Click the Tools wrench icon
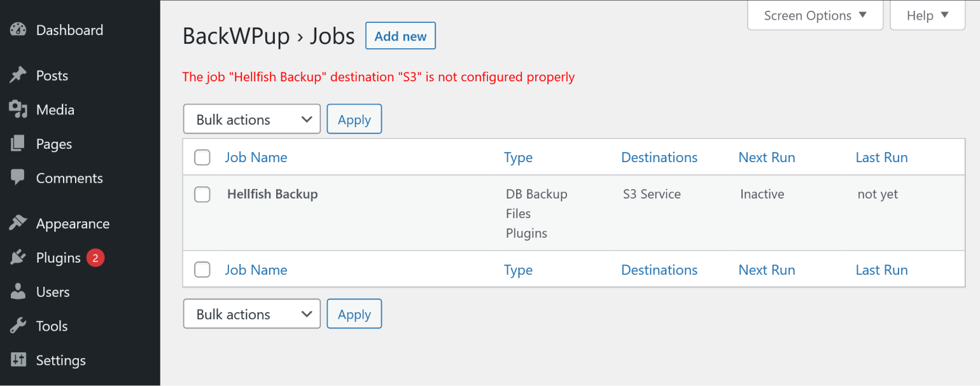The width and height of the screenshot is (980, 386). (x=18, y=326)
